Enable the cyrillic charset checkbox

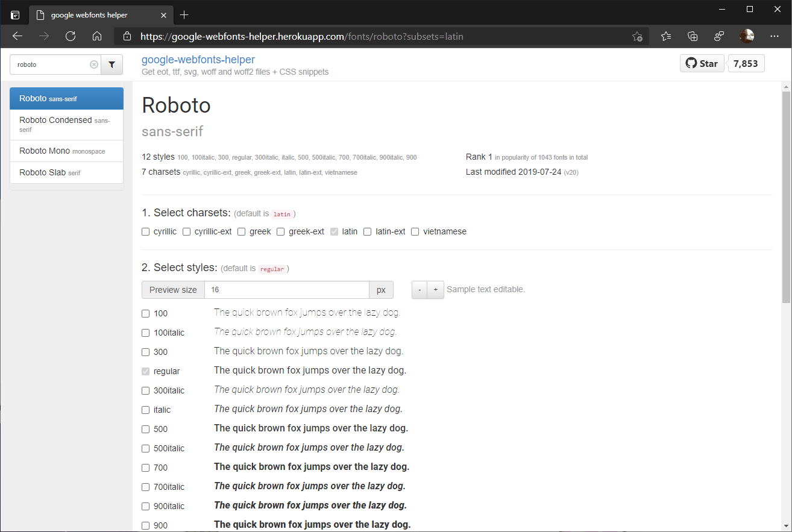coord(145,231)
